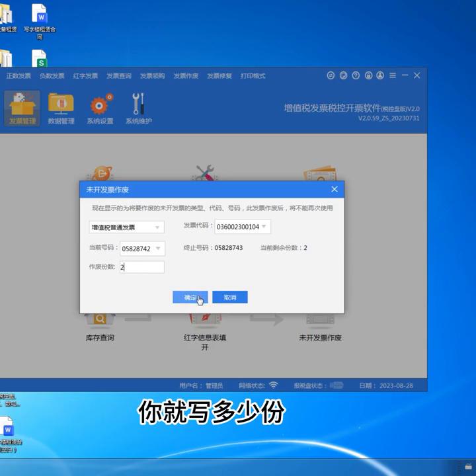Open the 写字楼租赁合同 Word document on desktop
476x476 pixels.
point(40,21)
